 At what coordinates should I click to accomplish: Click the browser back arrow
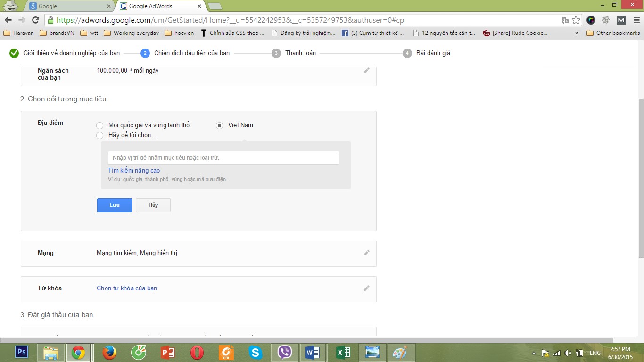(x=8, y=20)
